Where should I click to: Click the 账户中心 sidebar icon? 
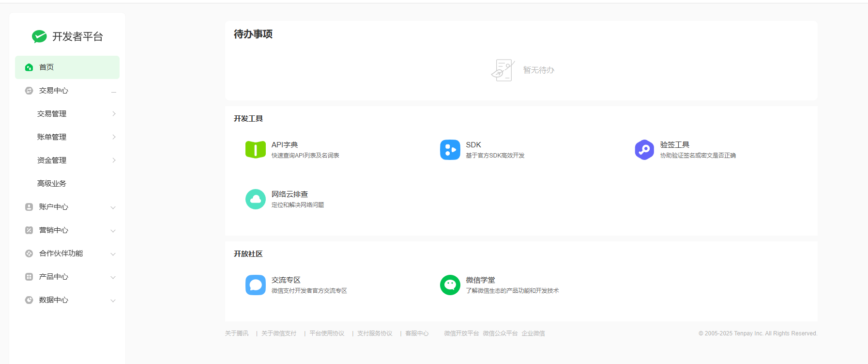pos(29,207)
